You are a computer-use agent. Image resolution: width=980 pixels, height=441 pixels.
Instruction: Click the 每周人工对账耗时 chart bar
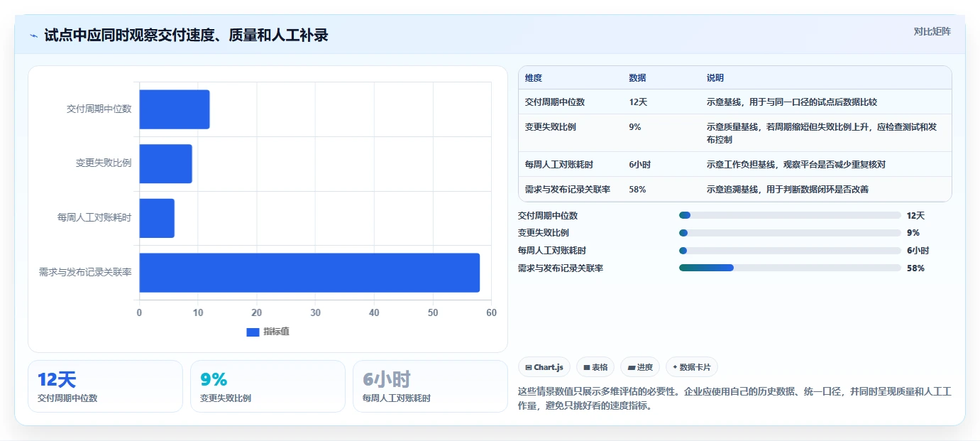[x=157, y=218]
